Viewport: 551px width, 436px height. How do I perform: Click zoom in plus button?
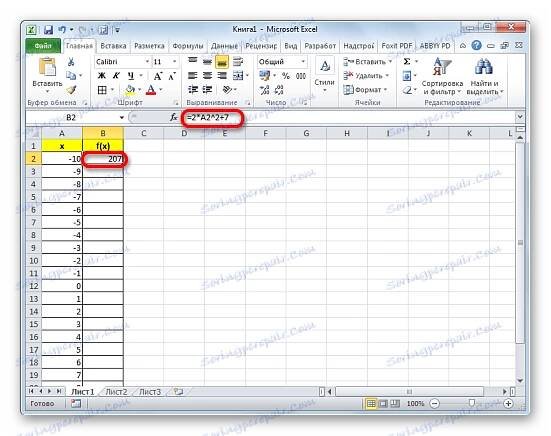point(508,404)
